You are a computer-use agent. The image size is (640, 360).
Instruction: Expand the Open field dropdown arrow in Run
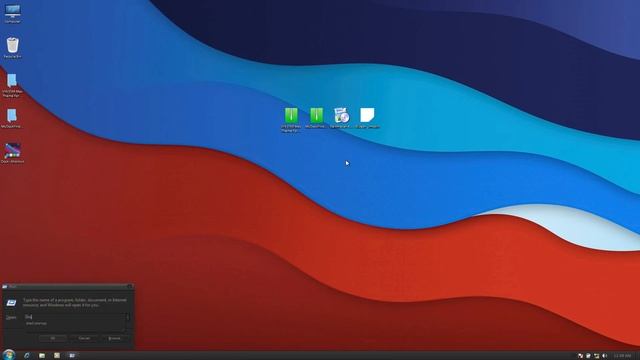pos(127,317)
